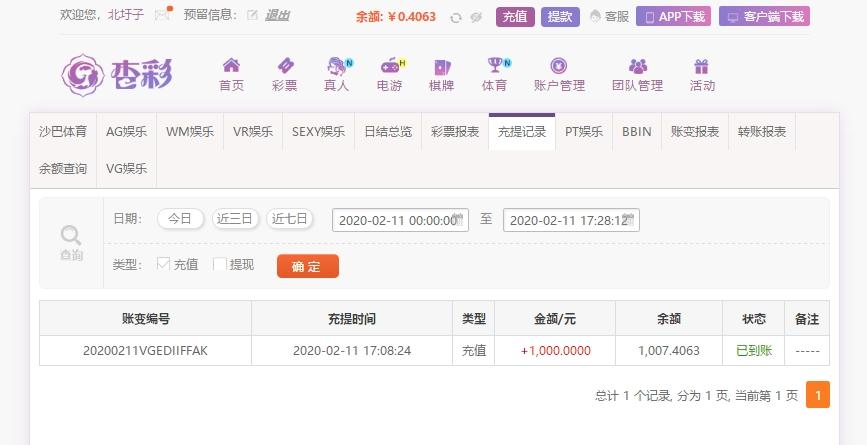Click the APP下载 button
The height and width of the screenshot is (445, 867).
point(673,17)
